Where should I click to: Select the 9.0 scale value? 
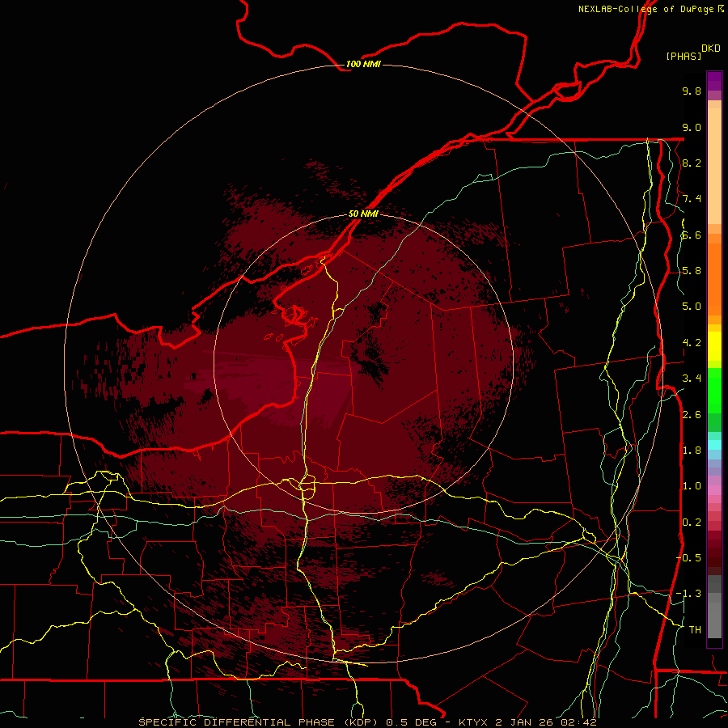[692, 127]
